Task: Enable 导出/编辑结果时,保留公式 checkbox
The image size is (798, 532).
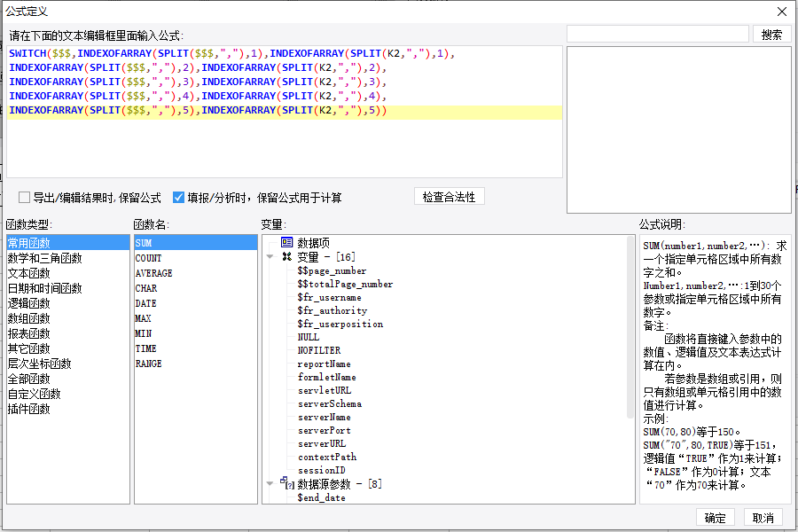Action: point(24,198)
